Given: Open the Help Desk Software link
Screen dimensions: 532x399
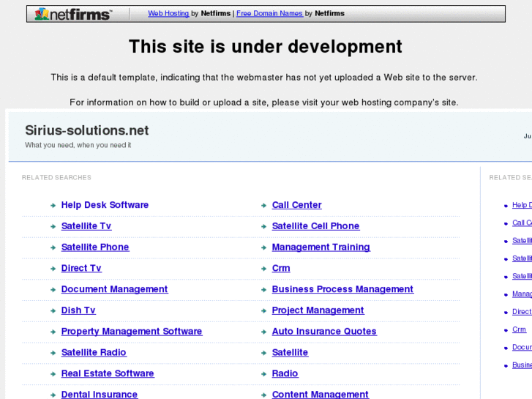Looking at the screenshot, I should 105,205.
